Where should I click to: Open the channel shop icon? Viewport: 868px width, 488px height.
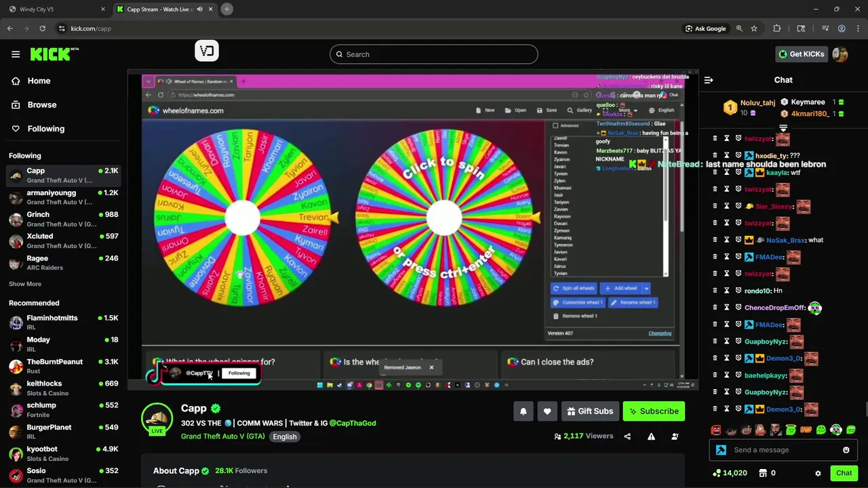(x=762, y=473)
